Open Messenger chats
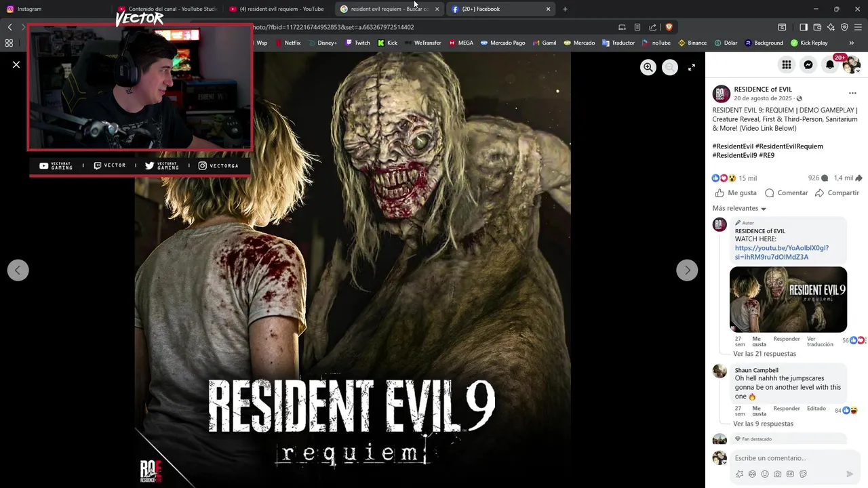 (x=808, y=64)
